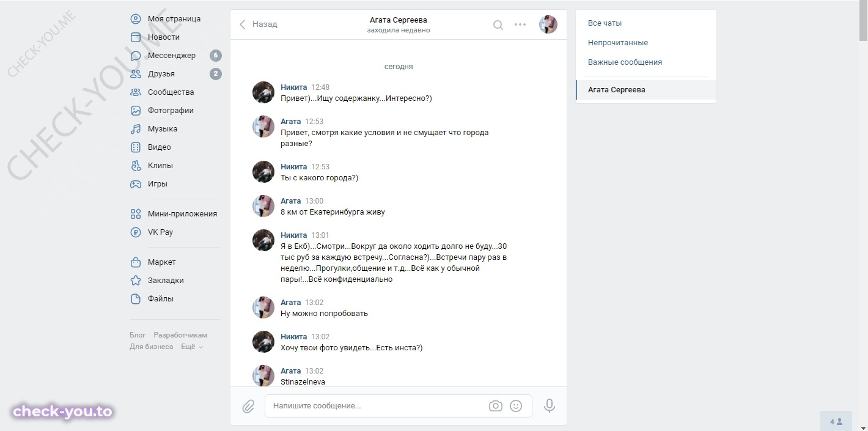
Task: Open the Видео icon
Action: click(136, 147)
